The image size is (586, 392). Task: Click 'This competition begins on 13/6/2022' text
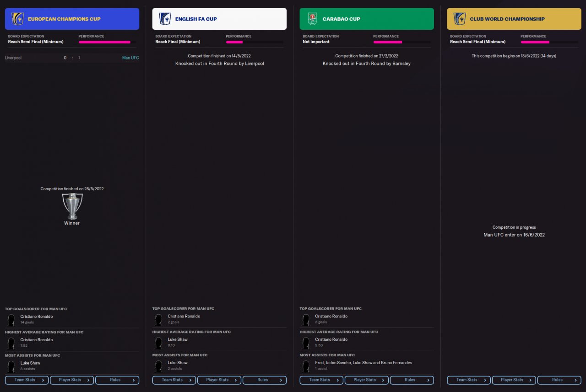(x=514, y=56)
